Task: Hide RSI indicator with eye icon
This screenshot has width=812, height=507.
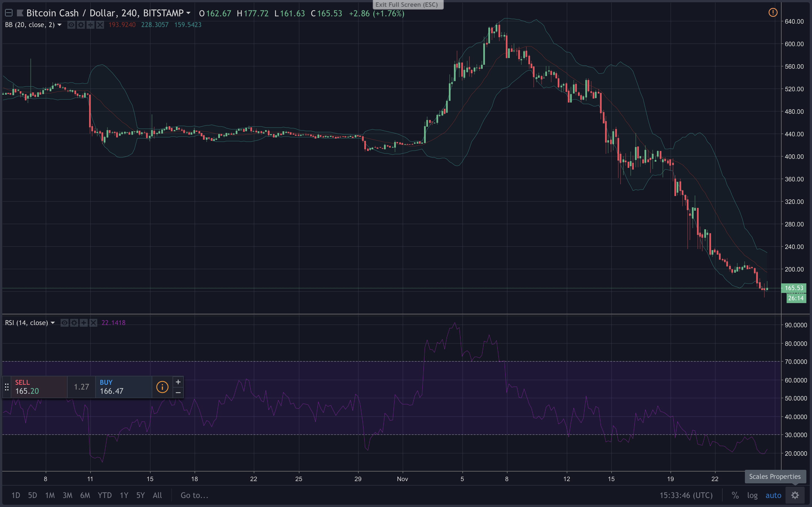Action: pos(64,323)
